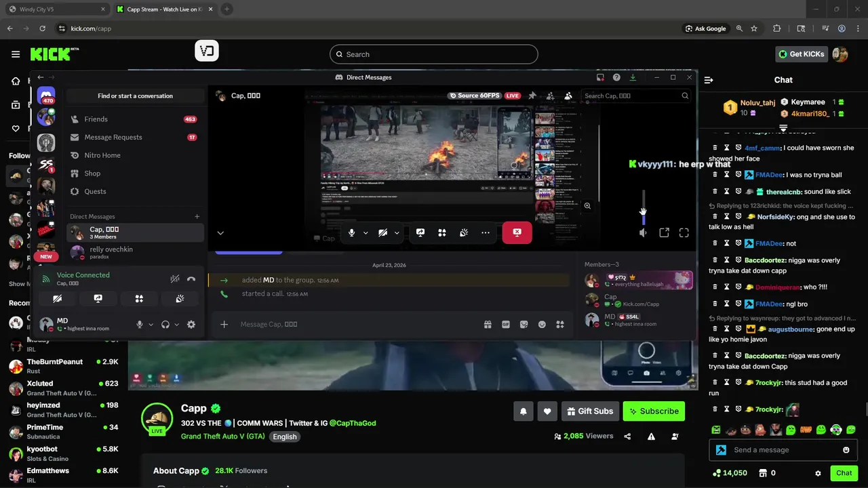Mute microphone in Discord user panel
This screenshot has height=488, width=868.
tap(140, 325)
